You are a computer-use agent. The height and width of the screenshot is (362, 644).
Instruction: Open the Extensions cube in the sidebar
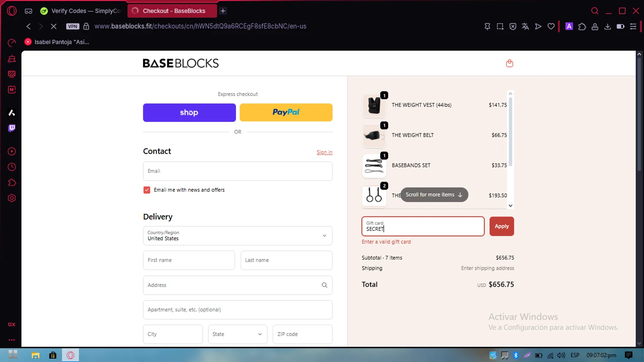pos(12,183)
